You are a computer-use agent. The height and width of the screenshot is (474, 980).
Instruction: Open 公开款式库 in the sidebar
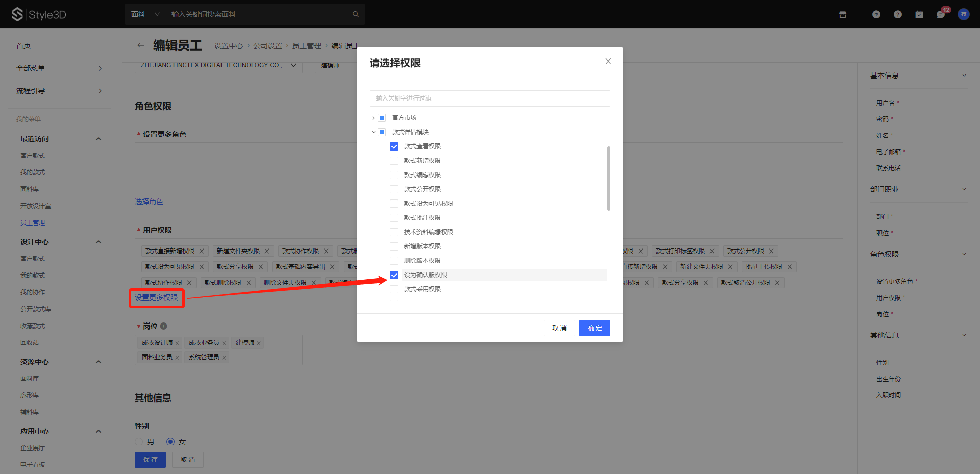(36, 309)
